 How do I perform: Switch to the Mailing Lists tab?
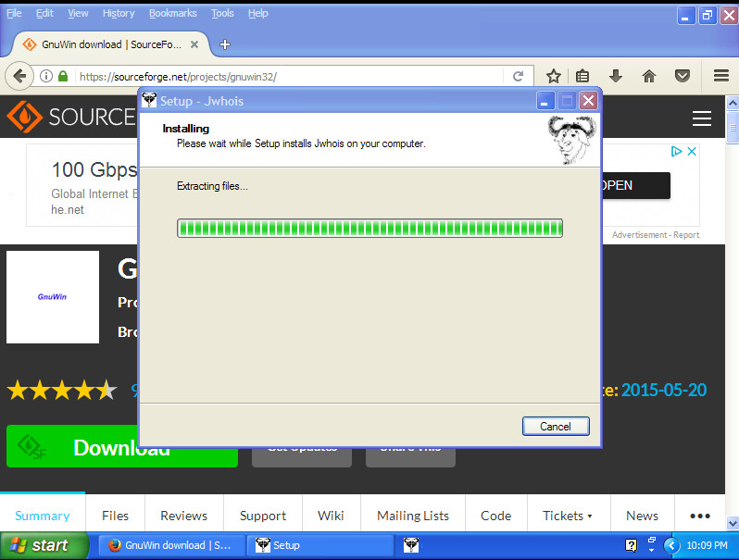(413, 516)
